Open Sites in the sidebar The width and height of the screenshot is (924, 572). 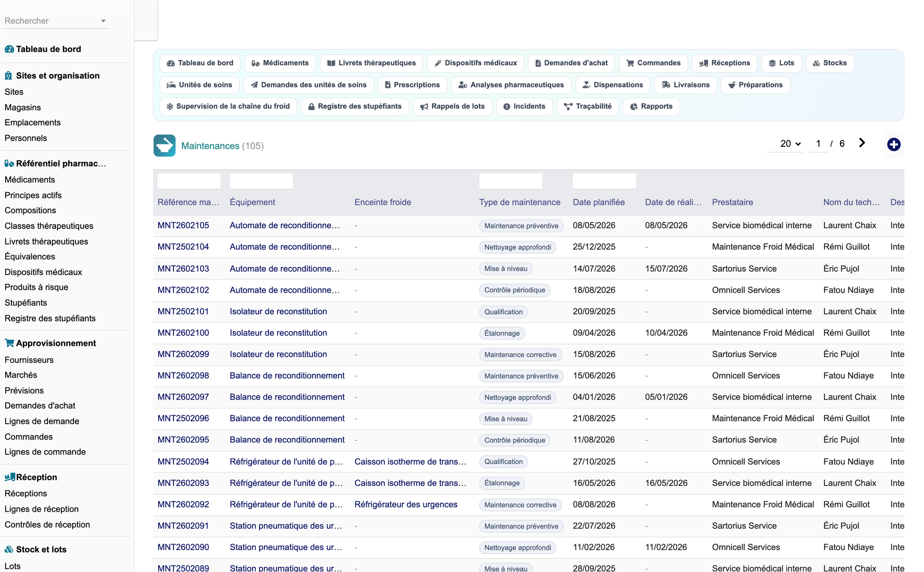click(x=14, y=92)
